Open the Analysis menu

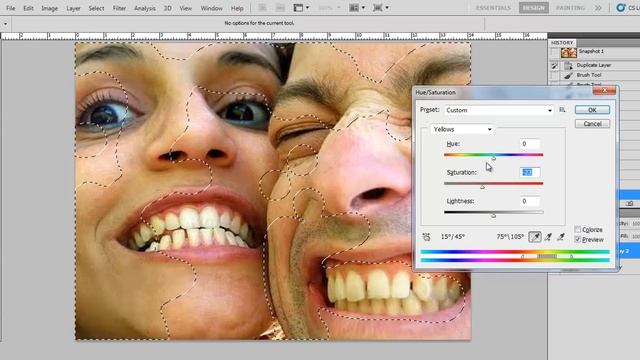(144, 8)
